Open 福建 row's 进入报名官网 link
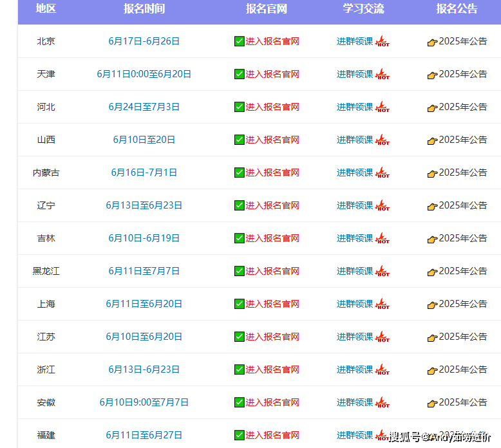 (272, 435)
